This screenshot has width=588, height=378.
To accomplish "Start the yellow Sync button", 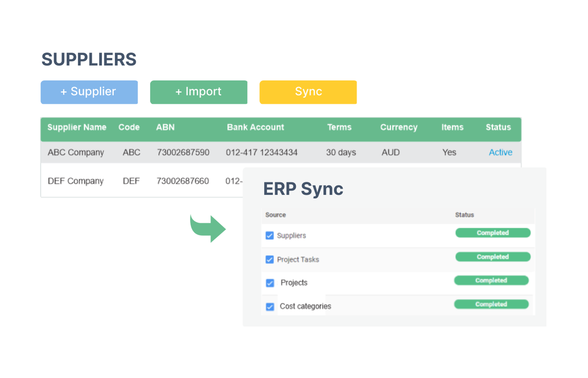I will coord(308,92).
